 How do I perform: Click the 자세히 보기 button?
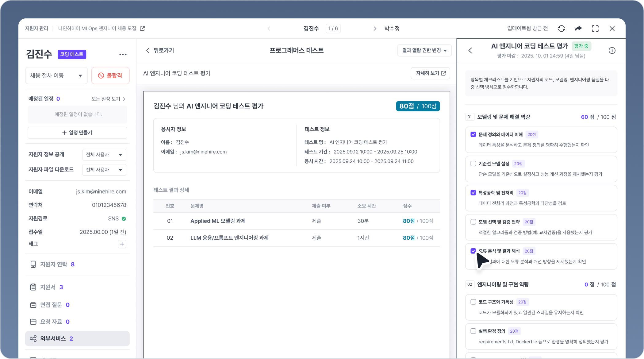point(430,73)
